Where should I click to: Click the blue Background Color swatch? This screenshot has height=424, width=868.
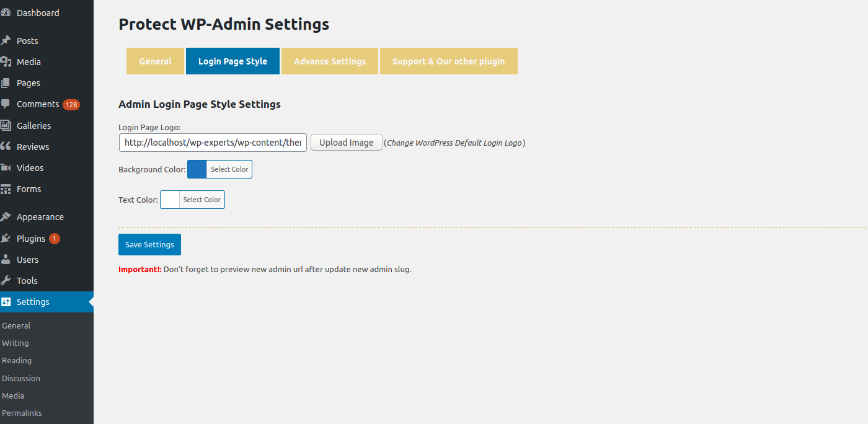point(197,169)
